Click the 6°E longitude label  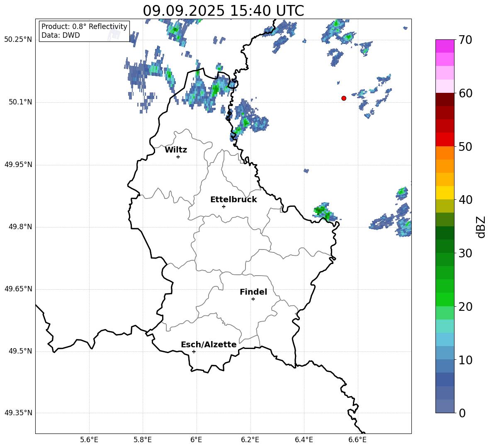196,440
